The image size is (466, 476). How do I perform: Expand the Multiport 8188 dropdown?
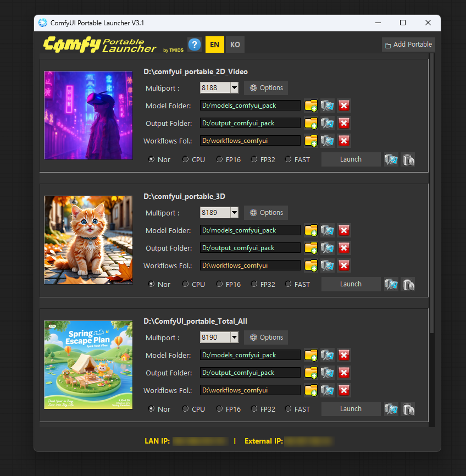[234, 88]
